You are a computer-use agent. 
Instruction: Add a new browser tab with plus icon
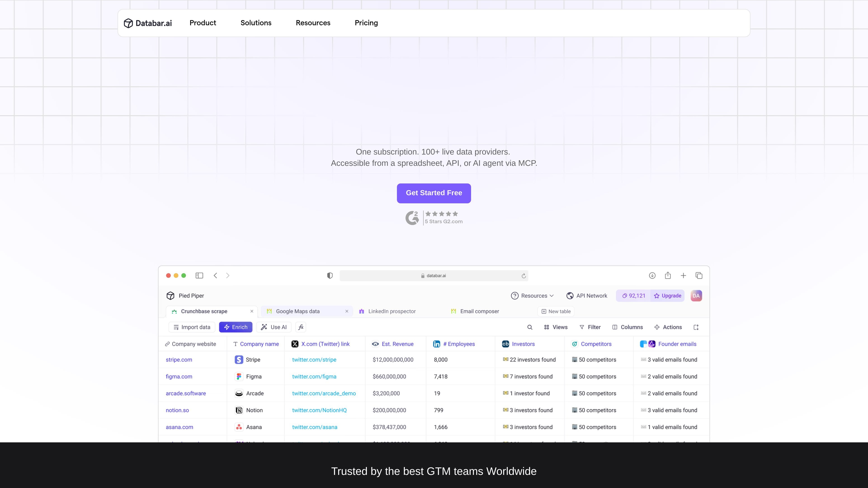683,275
